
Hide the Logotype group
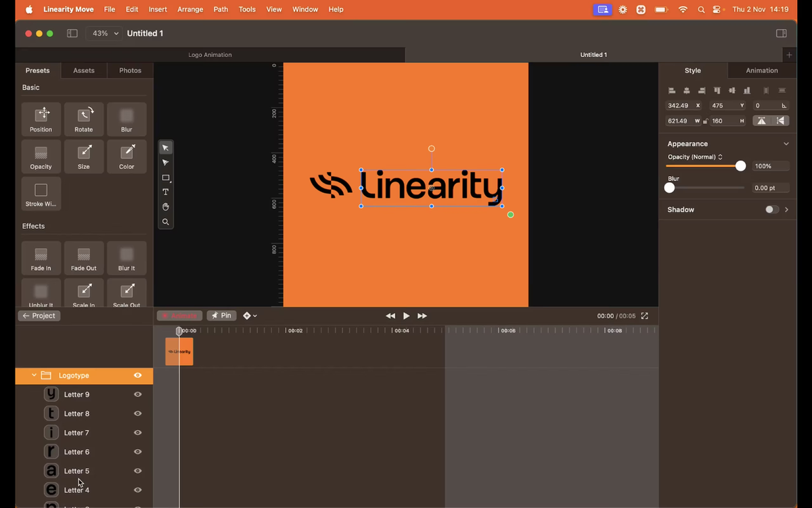click(138, 375)
